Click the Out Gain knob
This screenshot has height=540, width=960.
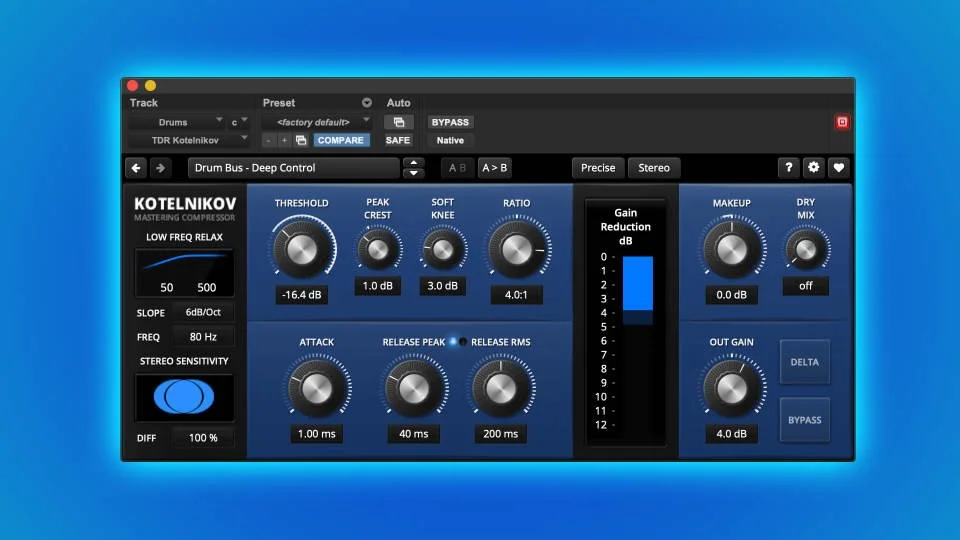coord(732,388)
